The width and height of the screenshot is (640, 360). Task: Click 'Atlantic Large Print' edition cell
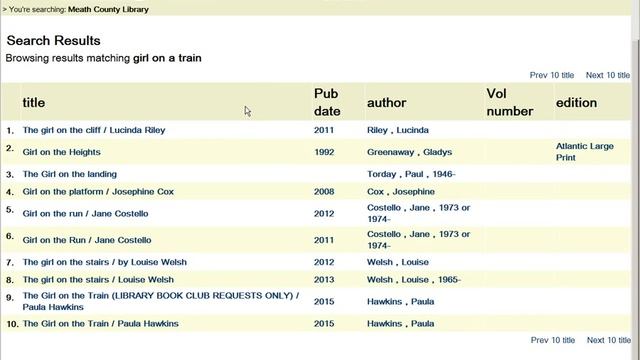point(585,152)
